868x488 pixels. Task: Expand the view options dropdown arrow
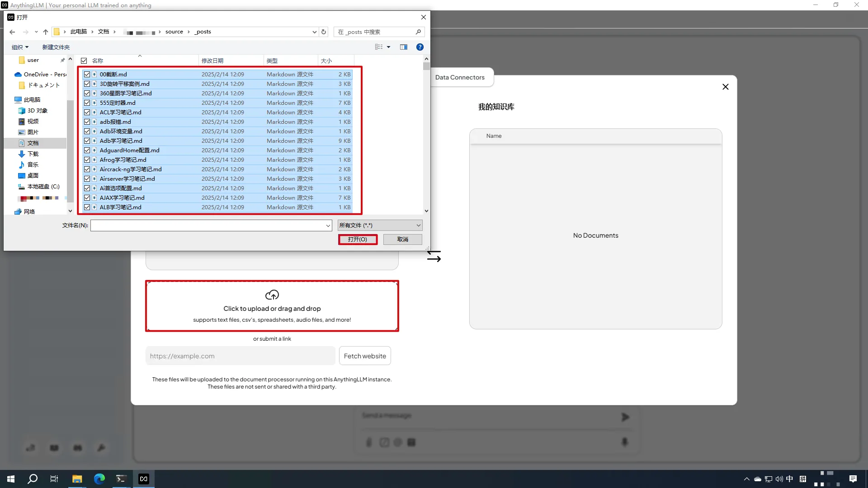[x=388, y=47]
